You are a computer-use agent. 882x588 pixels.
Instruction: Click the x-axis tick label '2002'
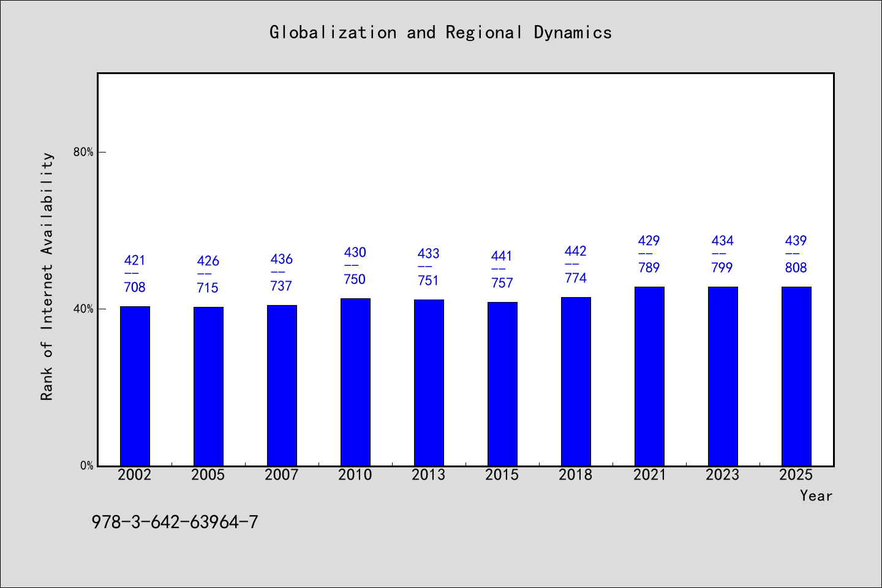(x=135, y=475)
